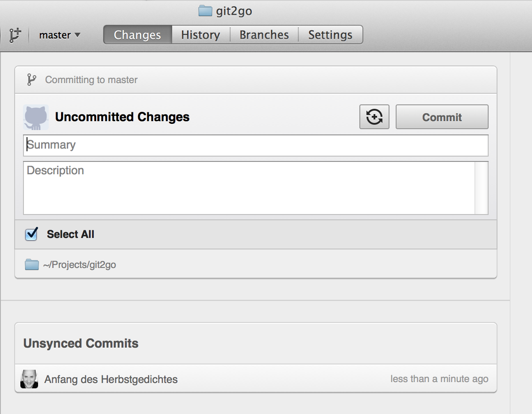This screenshot has width=532, height=414.
Task: Click the branch icon beside Committing to master
Action: 31,80
